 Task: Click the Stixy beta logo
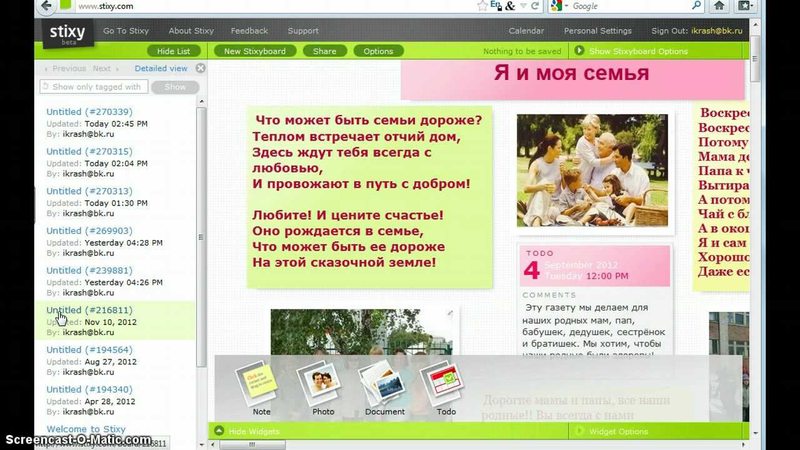click(67, 33)
